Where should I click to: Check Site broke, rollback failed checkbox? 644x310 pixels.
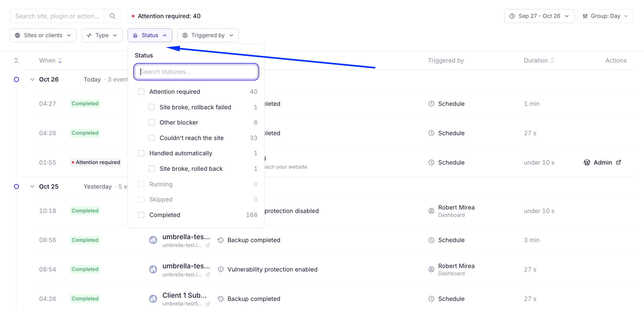(x=151, y=107)
